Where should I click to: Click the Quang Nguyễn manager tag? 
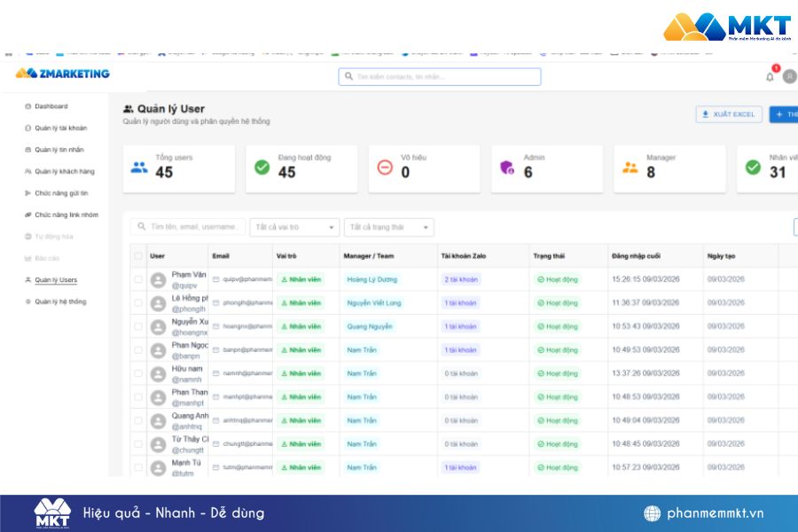[x=370, y=326]
